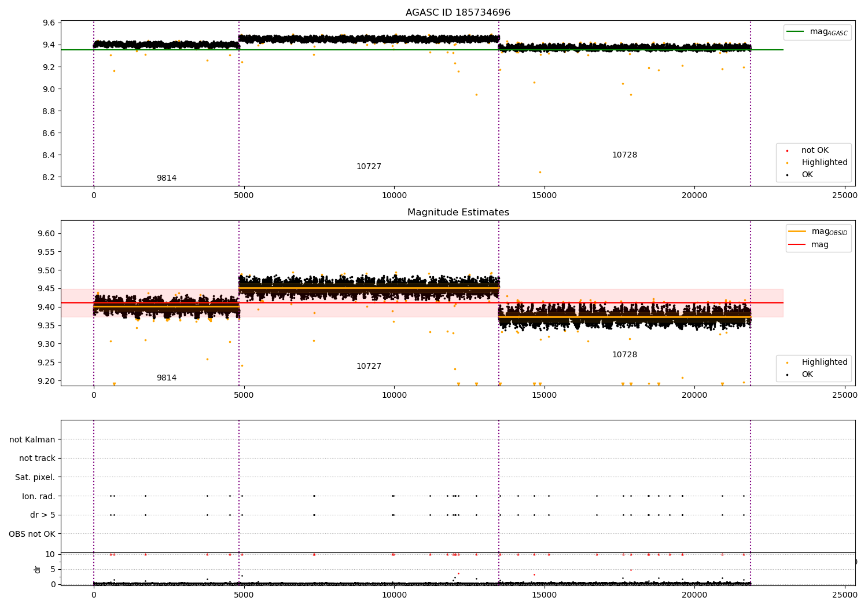
Task: Click the red line sample beside 'mag' legend
Action: pyautogui.click(x=797, y=244)
